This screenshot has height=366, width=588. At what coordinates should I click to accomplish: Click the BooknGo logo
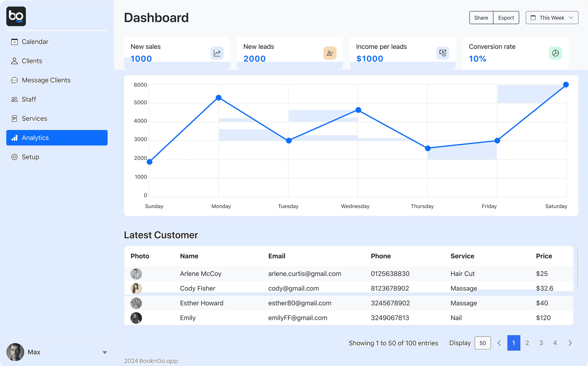point(16,16)
